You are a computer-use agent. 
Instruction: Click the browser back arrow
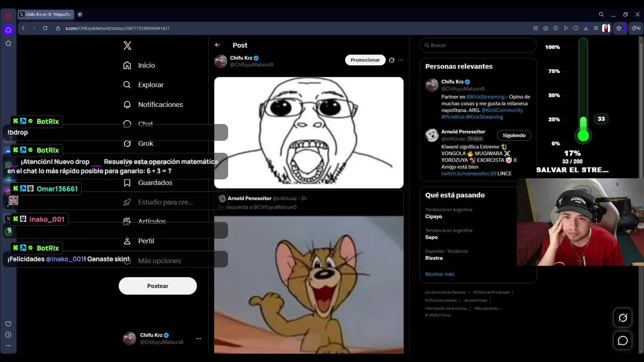(x=23, y=28)
